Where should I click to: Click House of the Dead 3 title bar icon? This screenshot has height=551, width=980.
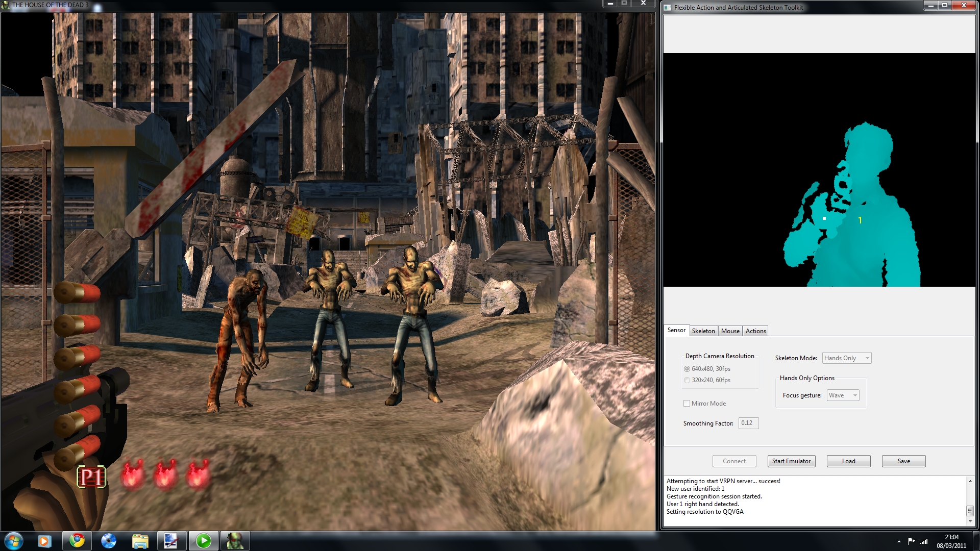tap(6, 5)
